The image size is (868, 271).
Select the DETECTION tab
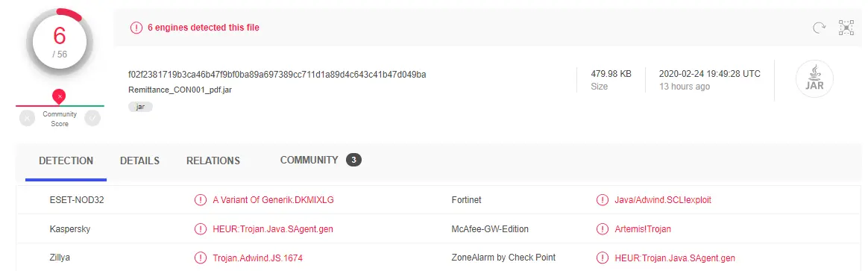pyautogui.click(x=66, y=161)
